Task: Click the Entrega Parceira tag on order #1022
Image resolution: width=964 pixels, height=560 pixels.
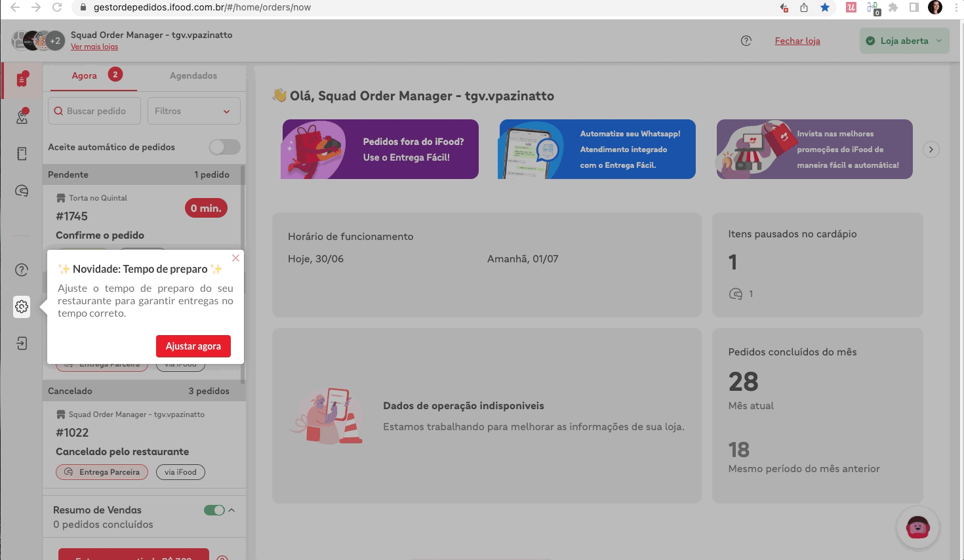Action: (x=102, y=472)
